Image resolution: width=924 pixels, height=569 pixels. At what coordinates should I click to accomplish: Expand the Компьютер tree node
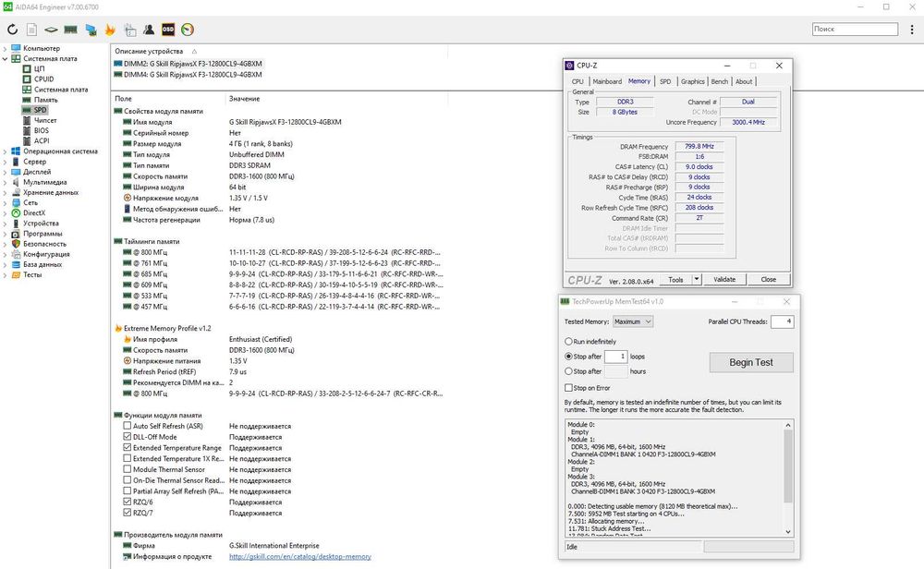tap(5, 48)
